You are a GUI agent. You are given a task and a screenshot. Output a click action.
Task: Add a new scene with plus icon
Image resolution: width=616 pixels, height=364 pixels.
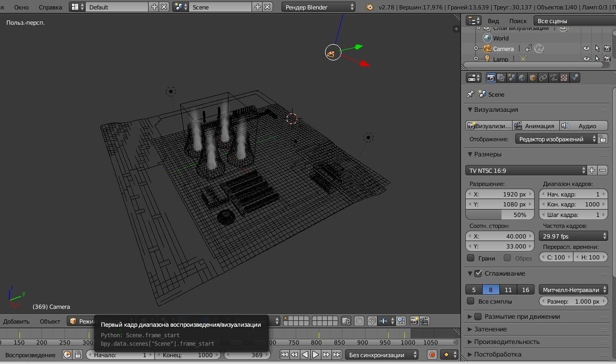pos(258,7)
